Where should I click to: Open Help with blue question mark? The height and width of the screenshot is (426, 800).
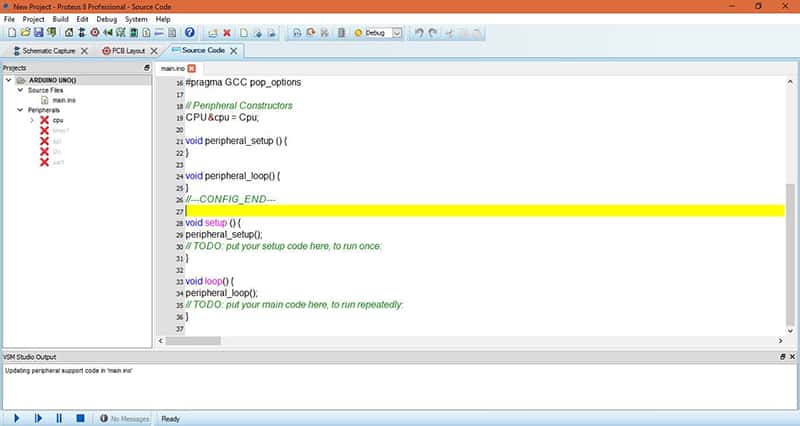[x=190, y=33]
